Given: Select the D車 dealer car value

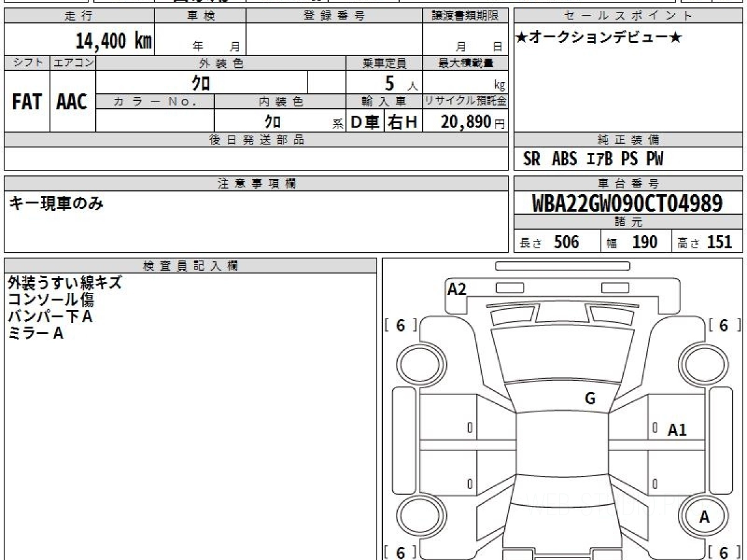Looking at the screenshot, I should 365,122.
